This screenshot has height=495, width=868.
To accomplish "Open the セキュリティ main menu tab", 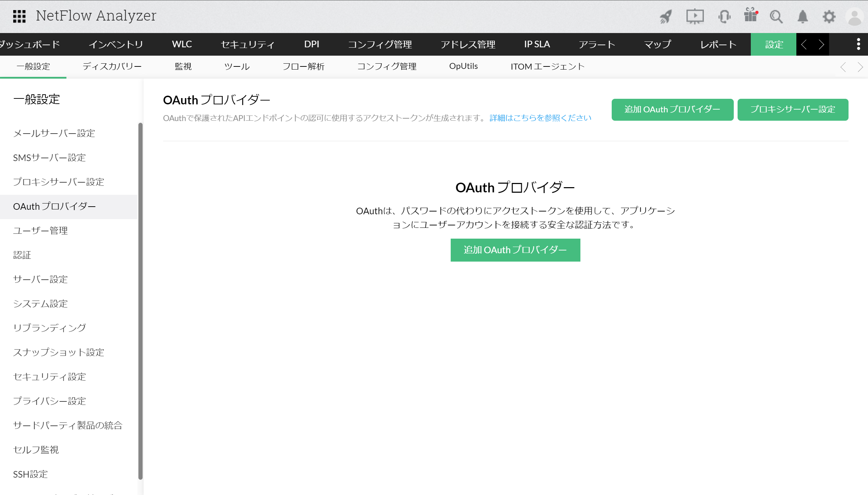I will pyautogui.click(x=248, y=44).
